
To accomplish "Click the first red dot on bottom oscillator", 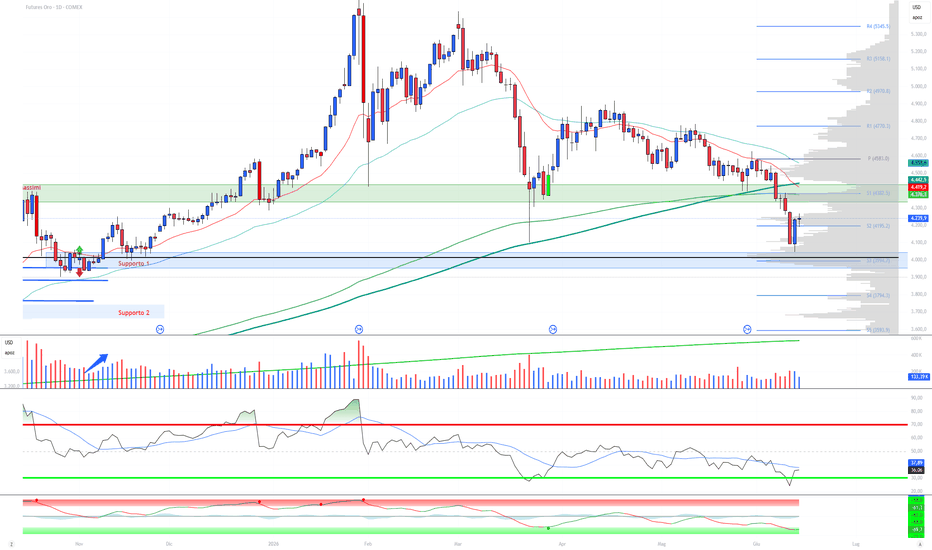I will 36,500.
